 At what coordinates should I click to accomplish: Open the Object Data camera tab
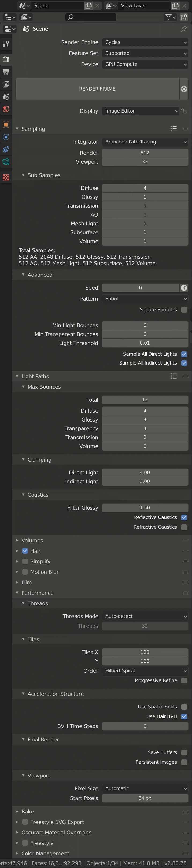click(x=6, y=162)
